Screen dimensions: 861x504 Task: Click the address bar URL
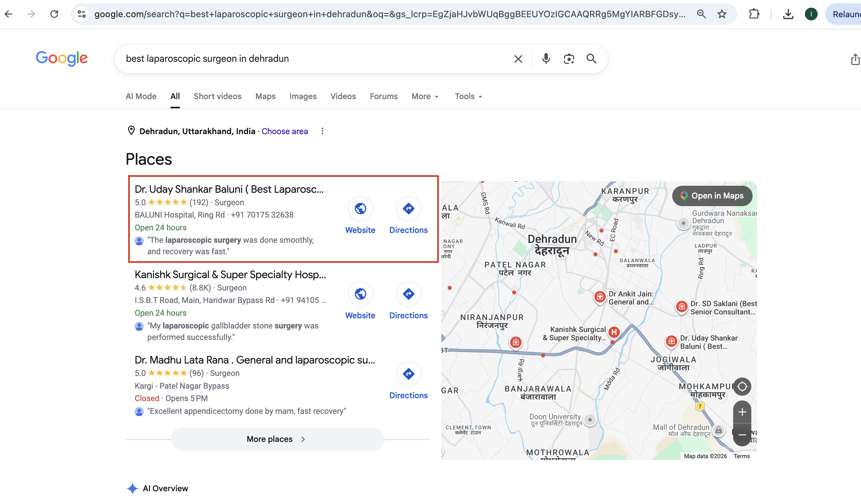tap(389, 14)
